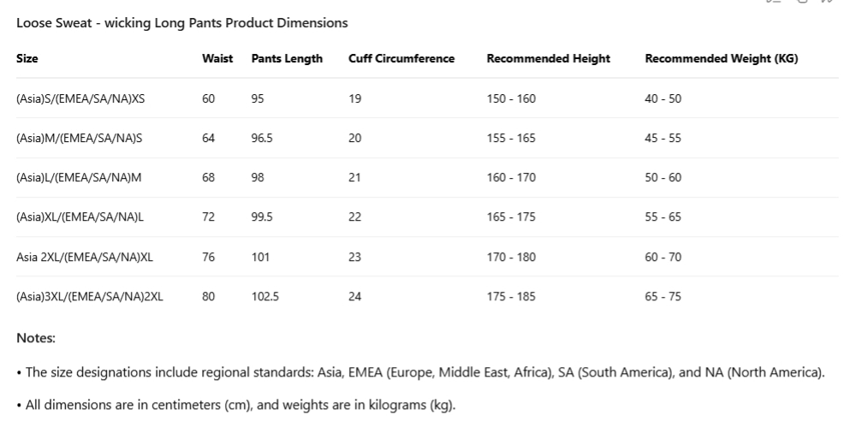Click the Recommended Height column header
868x427 pixels.
[548, 59]
